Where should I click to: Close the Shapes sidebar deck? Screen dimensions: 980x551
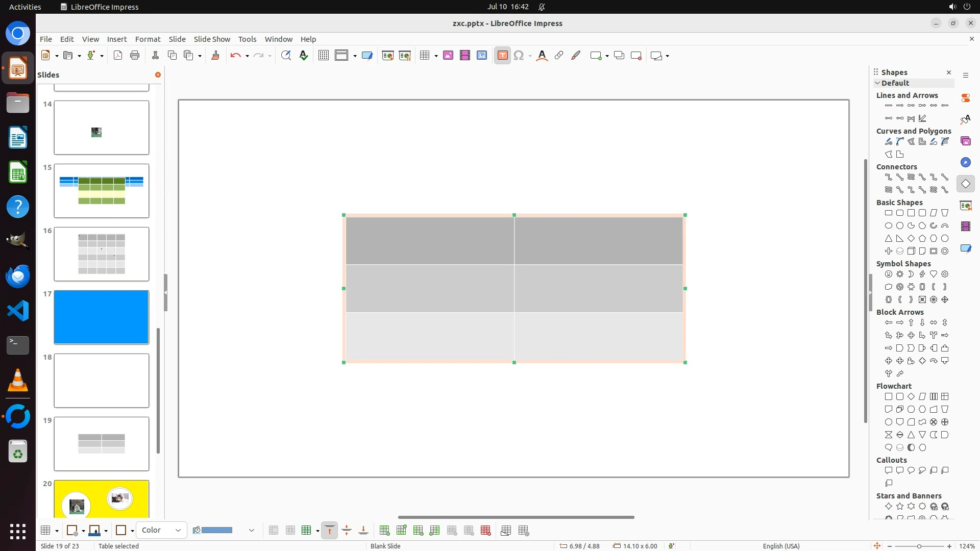pos(949,72)
